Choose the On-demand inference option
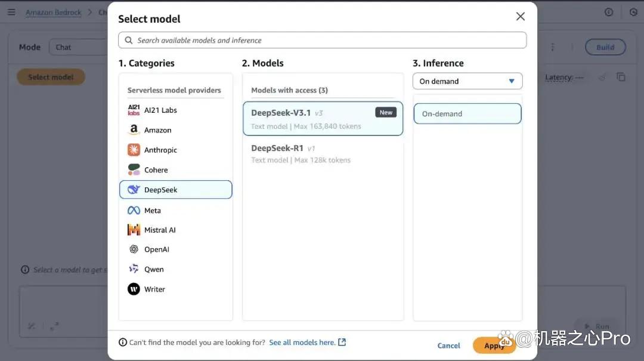The width and height of the screenshot is (644, 361). point(467,113)
